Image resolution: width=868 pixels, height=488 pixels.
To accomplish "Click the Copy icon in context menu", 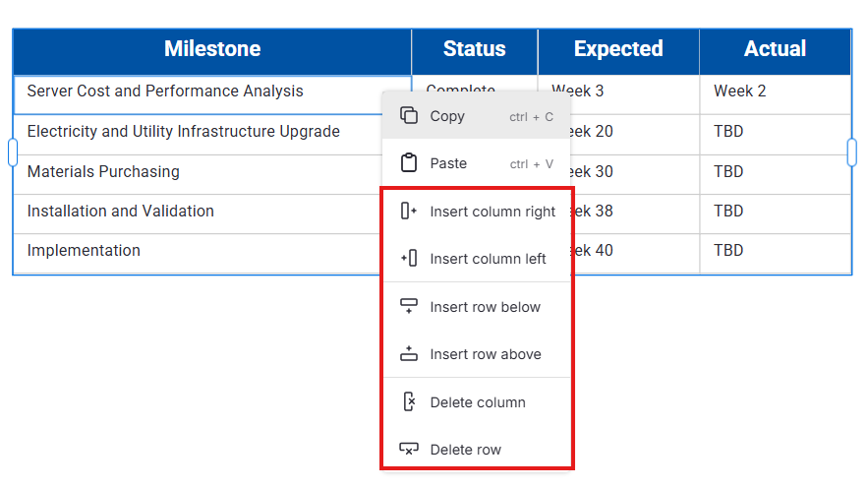I will click(409, 116).
